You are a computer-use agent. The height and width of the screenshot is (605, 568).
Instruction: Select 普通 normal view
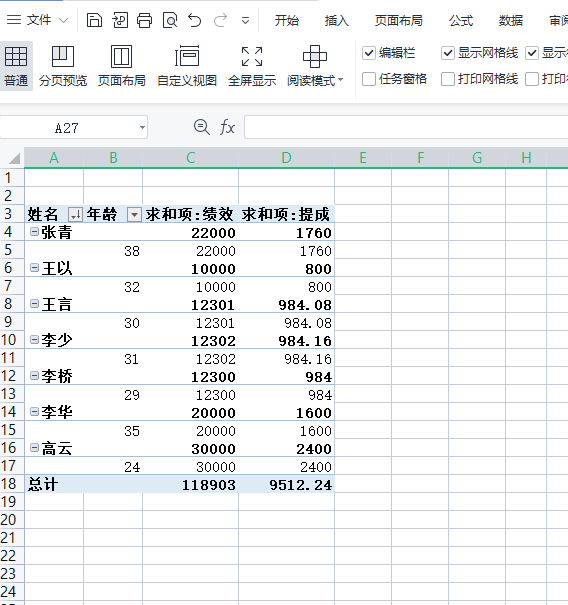[16, 66]
